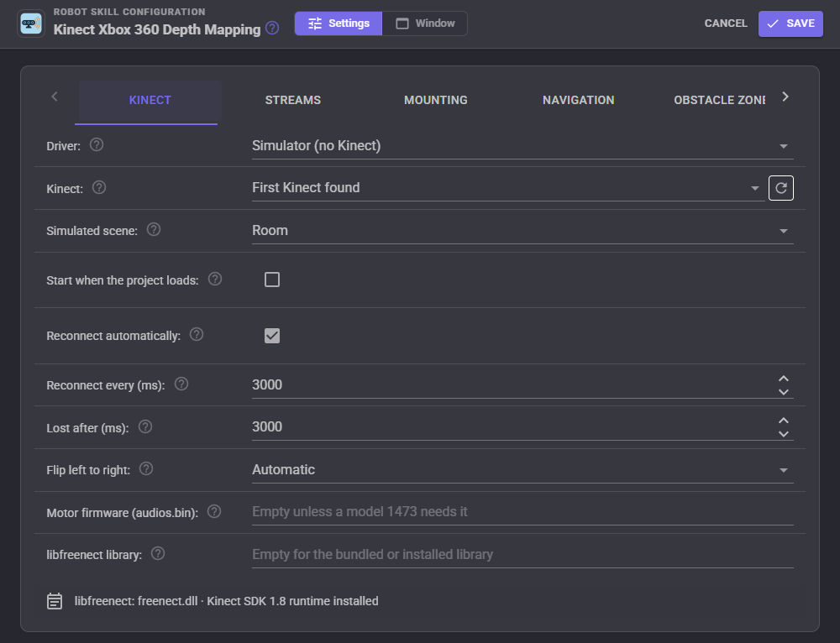The width and height of the screenshot is (840, 643).
Task: Show help for libfreenect library
Action: 158,553
